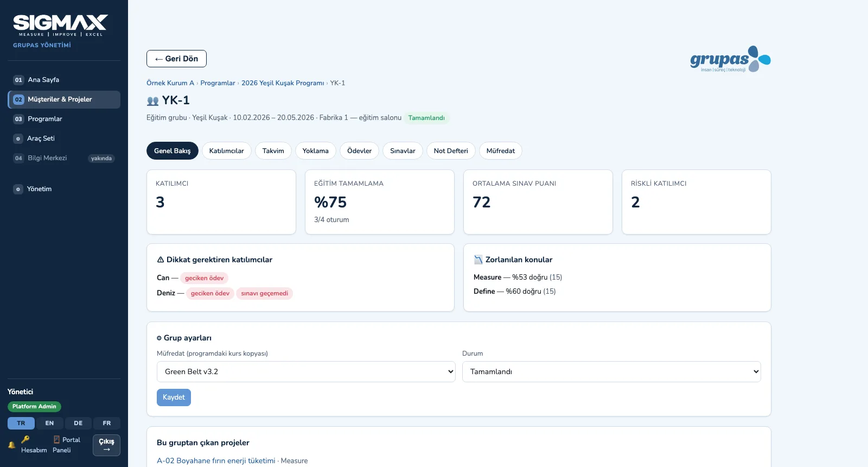This screenshot has width=868, height=467.
Task: Switch language to EN
Action: point(49,423)
